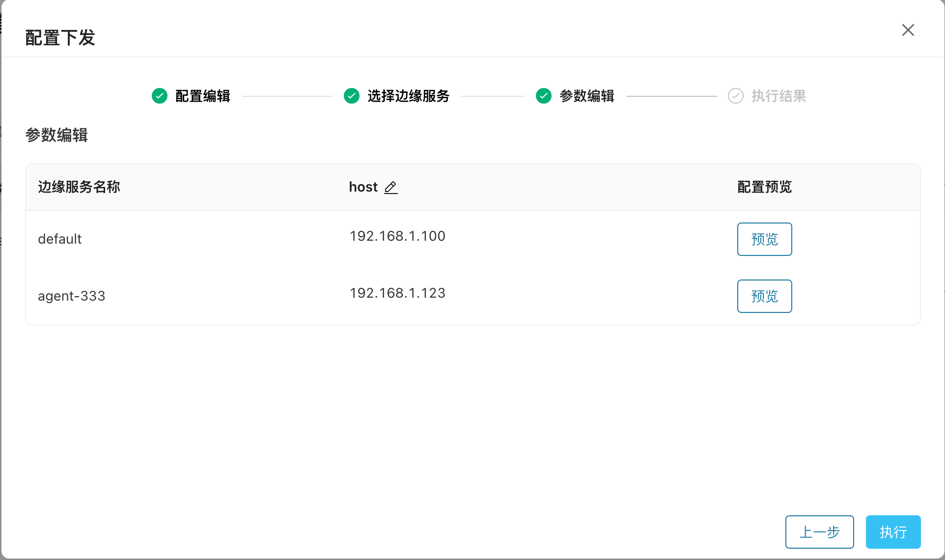
Task: Click the 选择边缘服务 step check icon
Action: 352,96
